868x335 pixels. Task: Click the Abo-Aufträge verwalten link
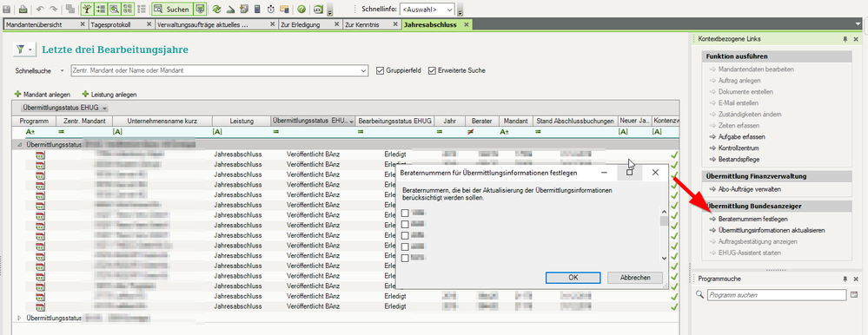point(749,189)
